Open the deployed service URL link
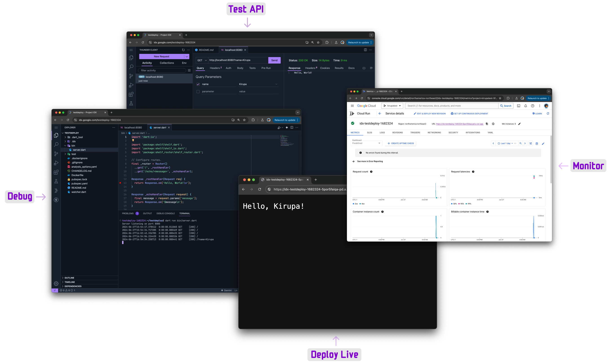614x364 pixels. click(460, 124)
